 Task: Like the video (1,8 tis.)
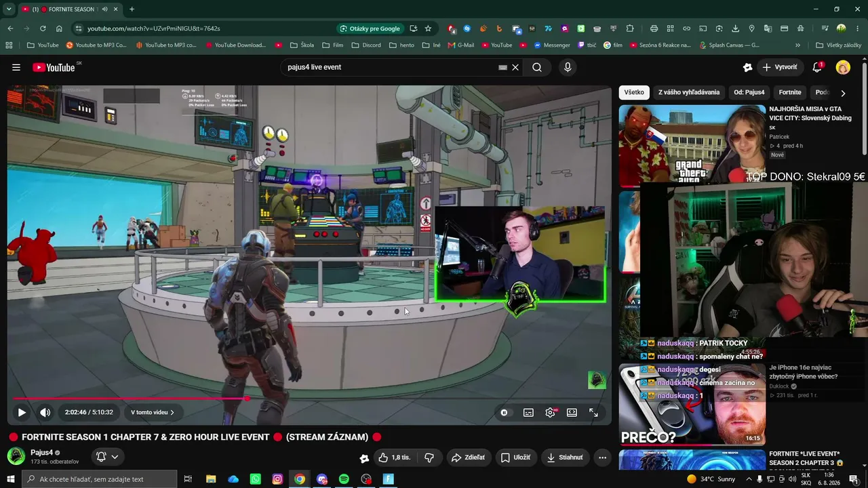394,457
